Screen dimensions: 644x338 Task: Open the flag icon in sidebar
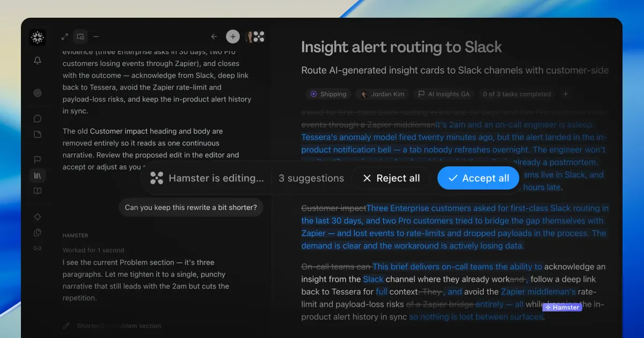(37, 160)
